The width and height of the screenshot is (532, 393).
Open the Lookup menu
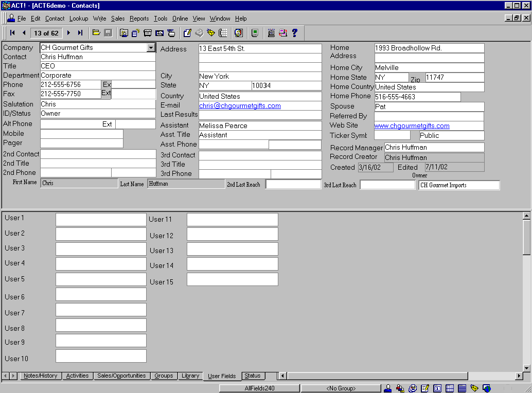[79, 19]
